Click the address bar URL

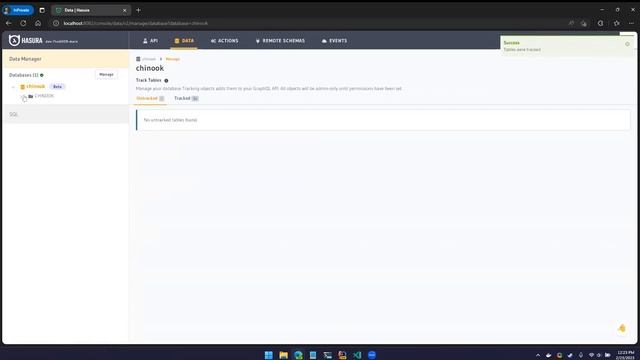136,23
